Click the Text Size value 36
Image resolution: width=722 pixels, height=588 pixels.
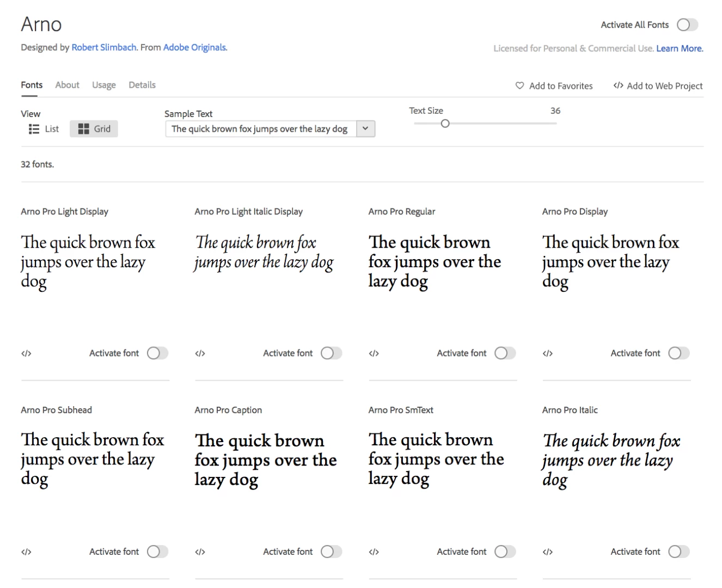click(555, 111)
